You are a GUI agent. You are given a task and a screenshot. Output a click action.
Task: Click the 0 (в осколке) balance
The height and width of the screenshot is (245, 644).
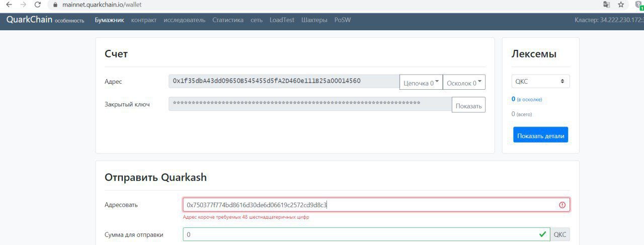tap(527, 99)
